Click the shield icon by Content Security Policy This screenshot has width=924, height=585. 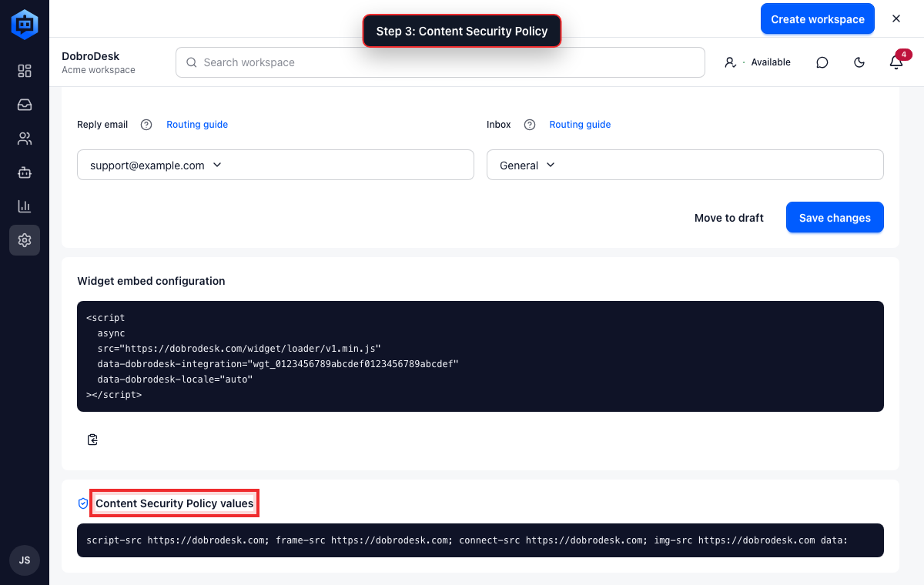pyautogui.click(x=83, y=503)
